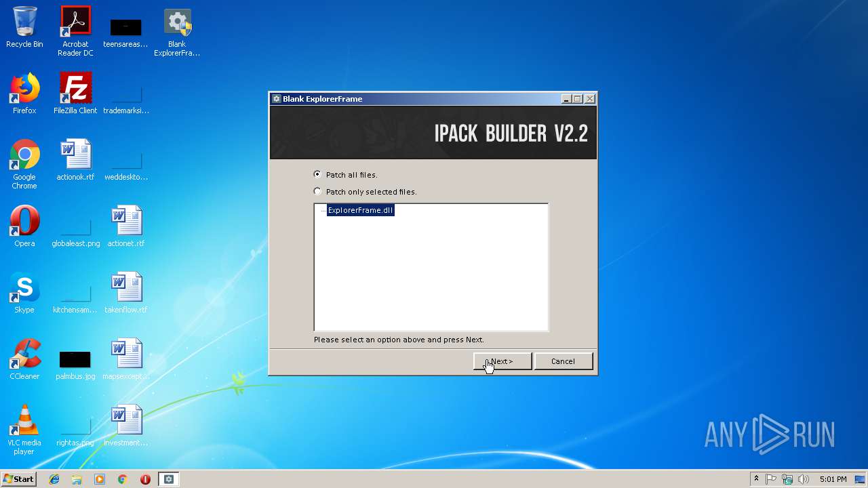Launch Skype from desktop
The image size is (868, 488).
[x=24, y=293]
